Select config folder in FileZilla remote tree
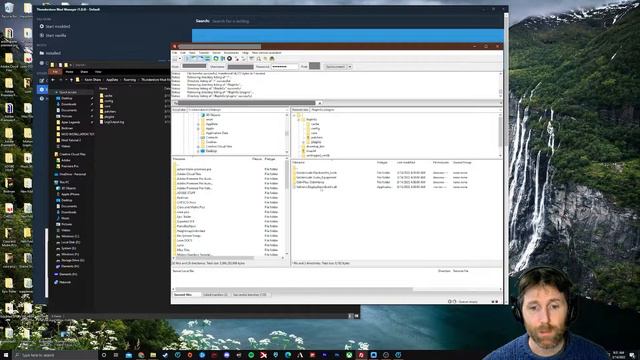Screen dimensions: 640x360 tap(315, 129)
